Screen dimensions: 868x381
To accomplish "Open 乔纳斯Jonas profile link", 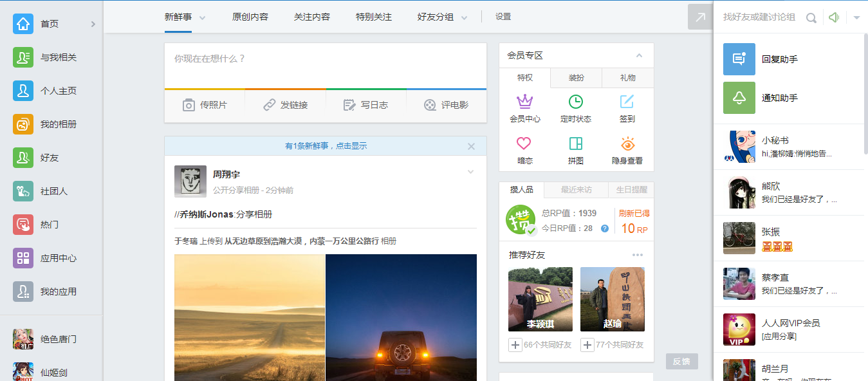I will (x=207, y=214).
